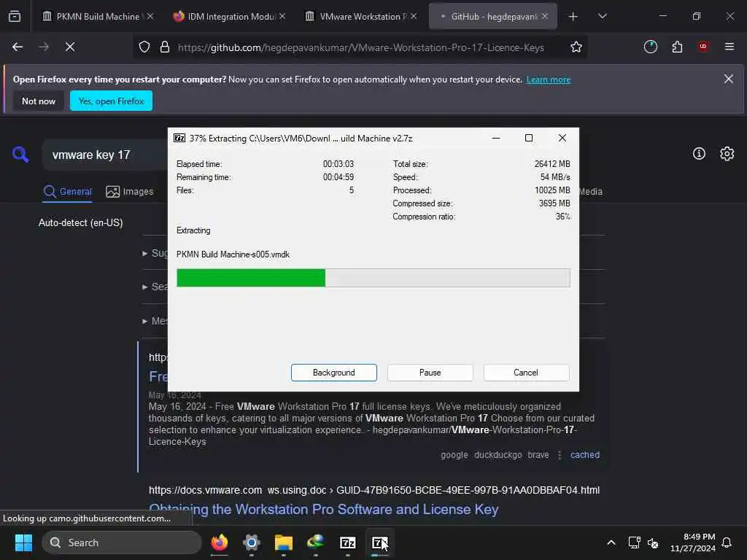Show hidden system tray icons
The width and height of the screenshot is (747, 560).
coord(611,542)
